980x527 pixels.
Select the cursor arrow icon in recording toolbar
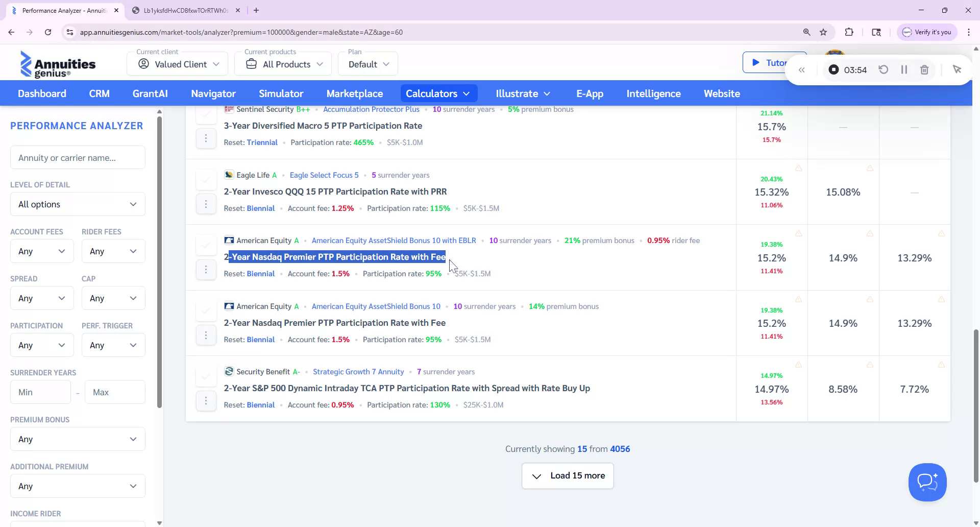[x=958, y=69]
